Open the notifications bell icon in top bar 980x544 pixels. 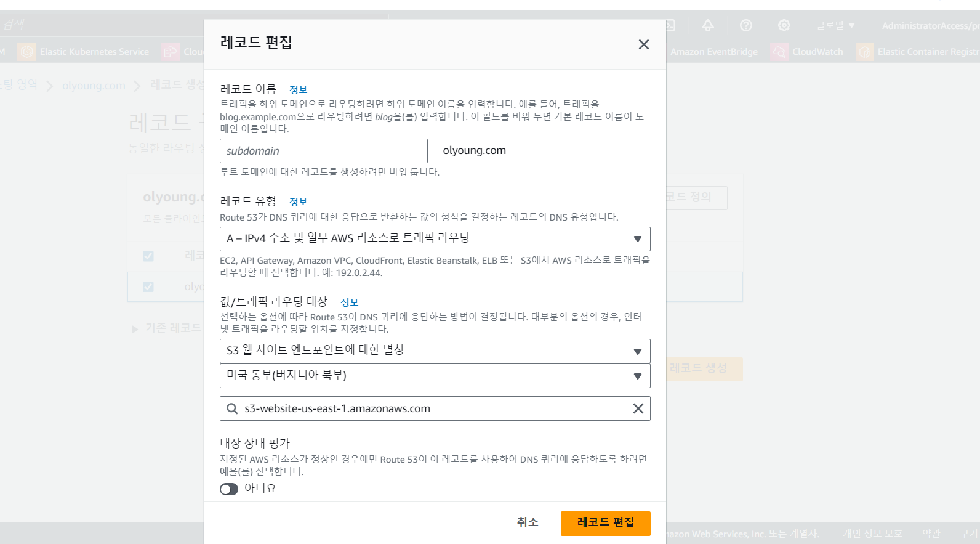click(708, 25)
